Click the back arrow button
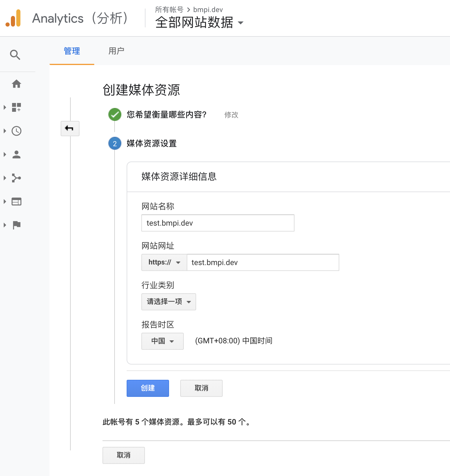This screenshot has width=450, height=476. (70, 128)
